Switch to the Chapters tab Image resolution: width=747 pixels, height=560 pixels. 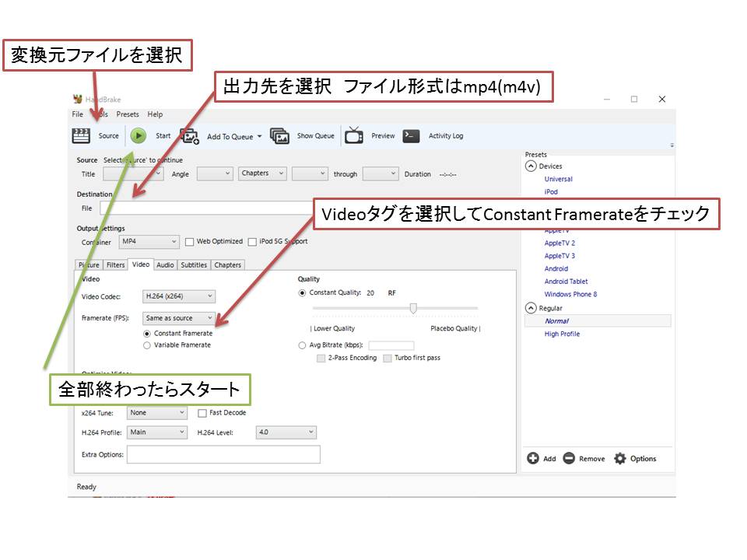coord(228,264)
